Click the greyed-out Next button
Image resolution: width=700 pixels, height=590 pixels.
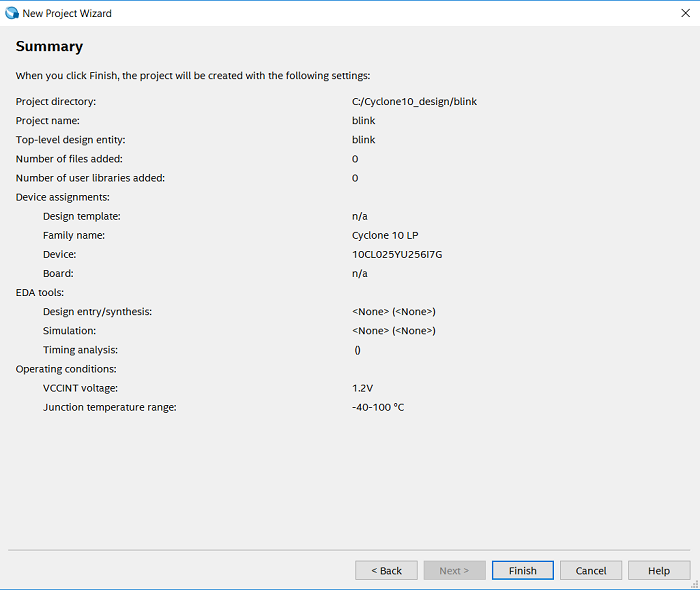(454, 570)
